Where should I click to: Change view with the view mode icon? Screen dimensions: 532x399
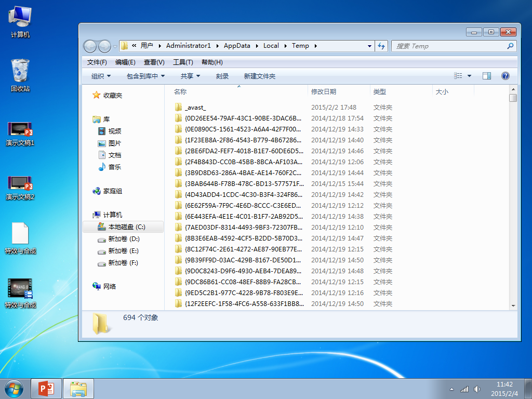tap(458, 76)
